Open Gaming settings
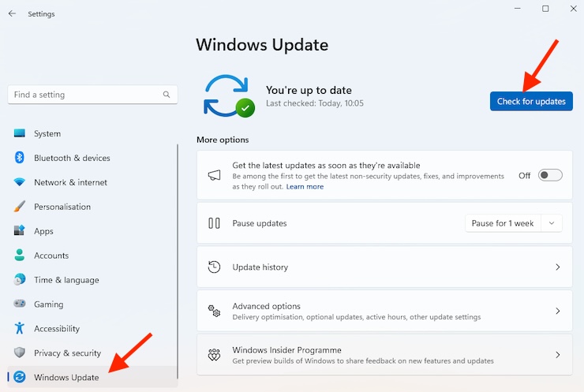584x392 pixels. (92, 304)
